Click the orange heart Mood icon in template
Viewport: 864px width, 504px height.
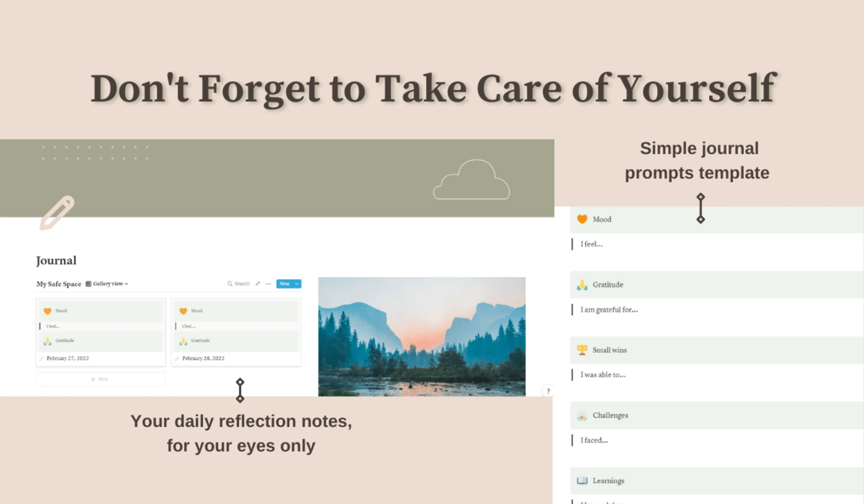[x=582, y=219]
